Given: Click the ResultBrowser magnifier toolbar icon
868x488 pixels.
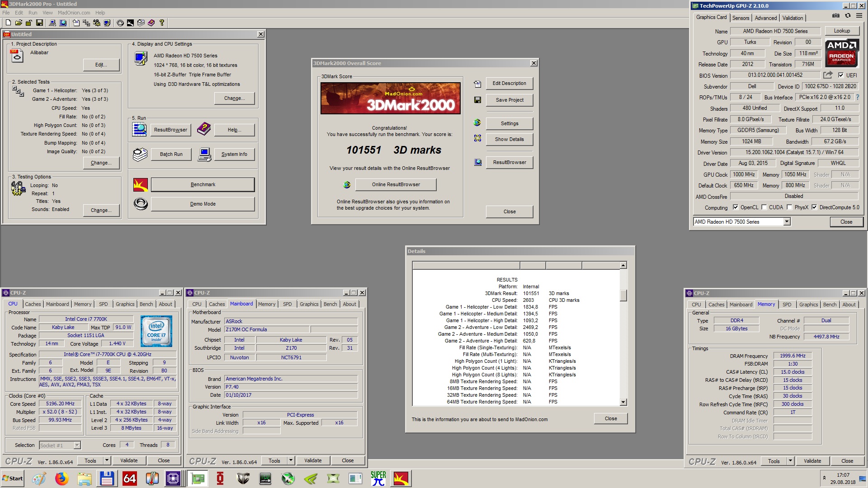Looking at the screenshot, I should [63, 23].
